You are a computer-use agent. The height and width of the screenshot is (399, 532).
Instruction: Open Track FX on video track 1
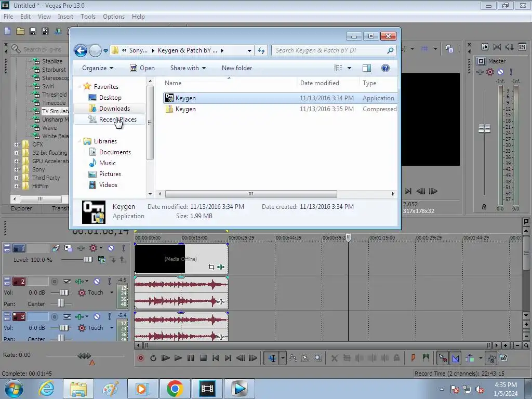click(x=81, y=248)
